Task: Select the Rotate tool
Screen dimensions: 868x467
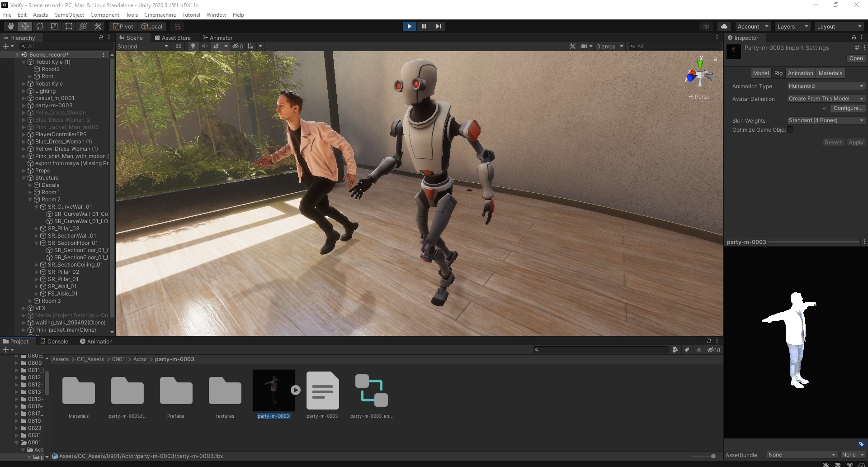Action: 40,26
